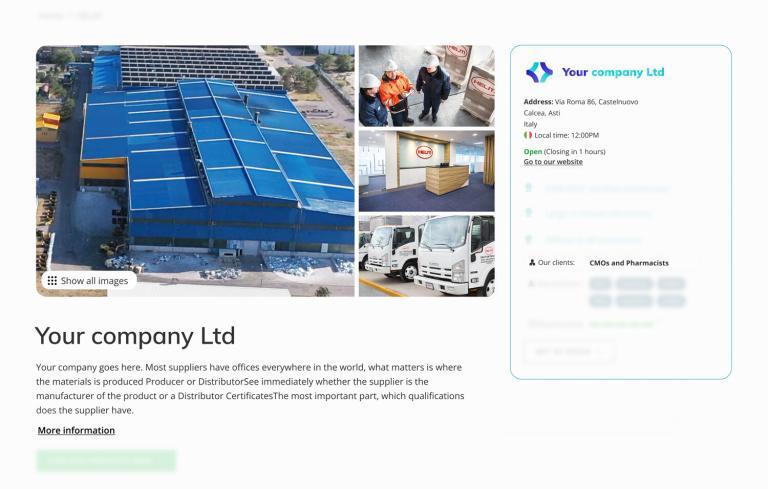Click the person icon next to Our clients
This screenshot has height=489, width=768.
[x=532, y=263]
